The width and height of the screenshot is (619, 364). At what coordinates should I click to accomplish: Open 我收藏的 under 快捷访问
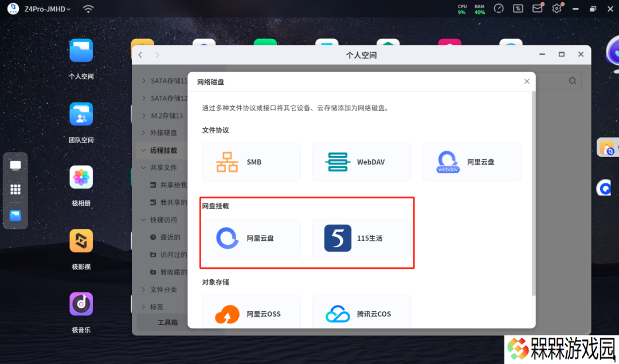[x=169, y=272]
